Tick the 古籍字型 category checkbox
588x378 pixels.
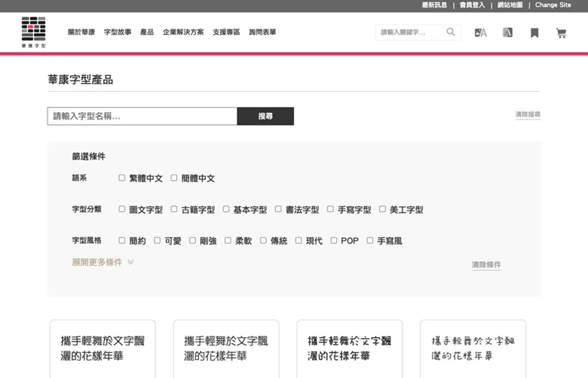click(x=174, y=209)
